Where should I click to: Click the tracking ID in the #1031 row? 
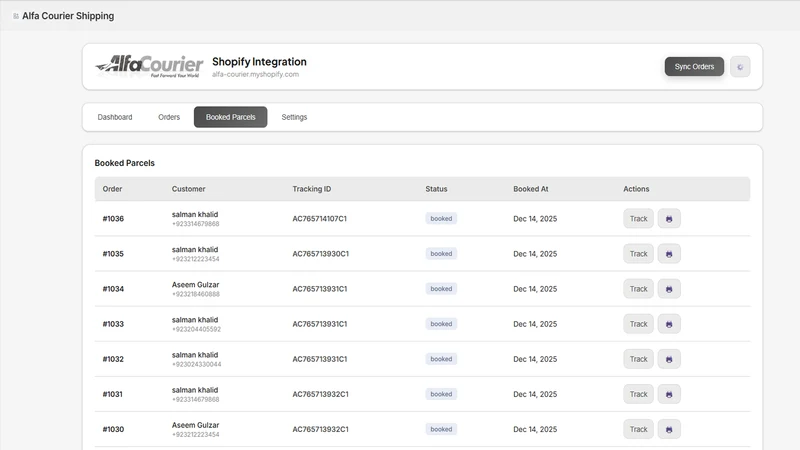tap(320, 394)
